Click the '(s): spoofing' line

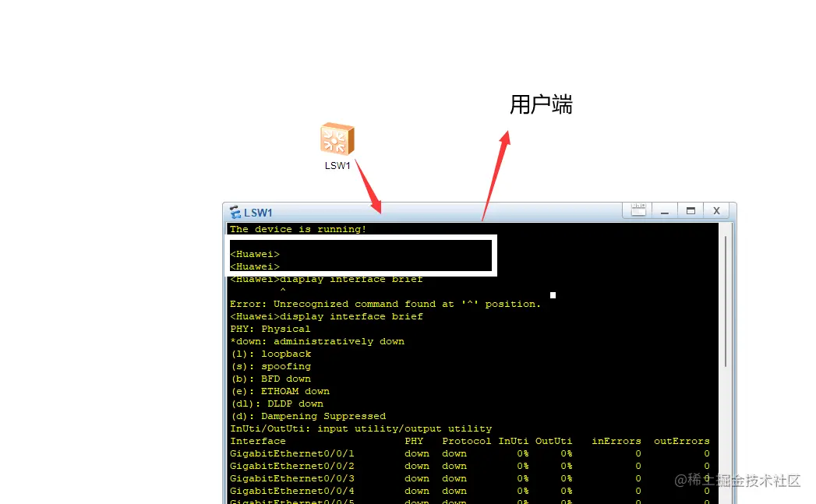pyautogui.click(x=270, y=367)
